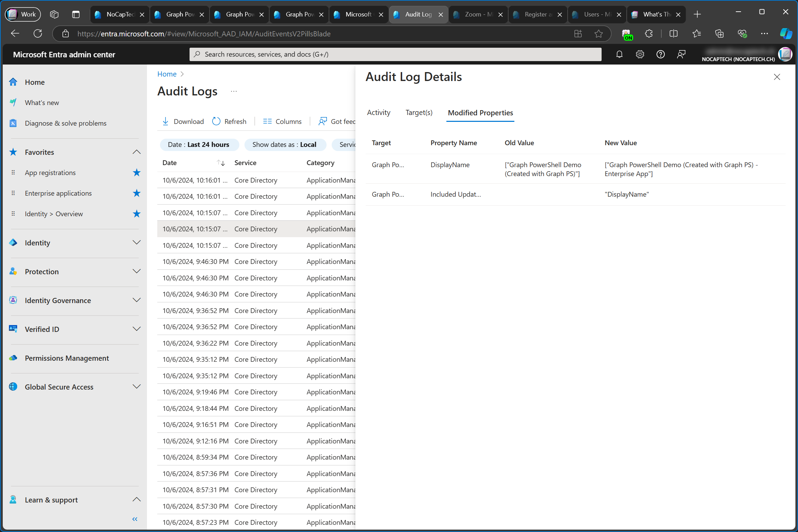The image size is (798, 532).
Task: Expand the Verified ID section
Action: [x=137, y=329]
